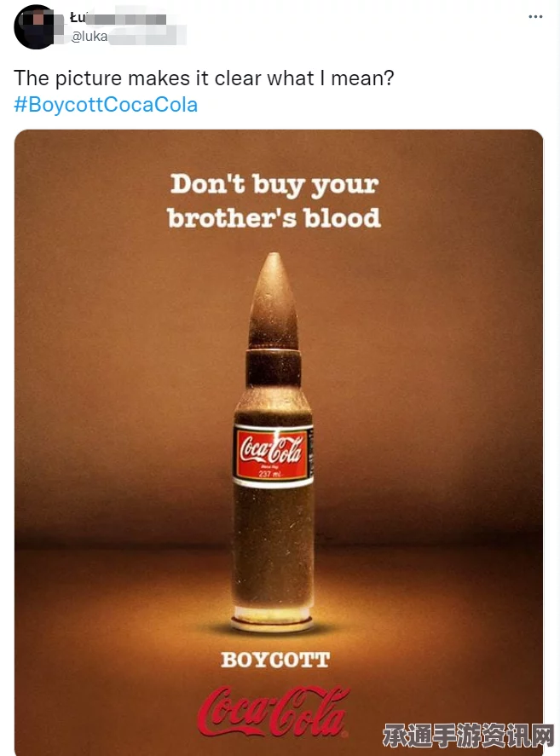The image size is (560, 756).
Task: Click the bullet neck below the tip
Action: [x=274, y=368]
